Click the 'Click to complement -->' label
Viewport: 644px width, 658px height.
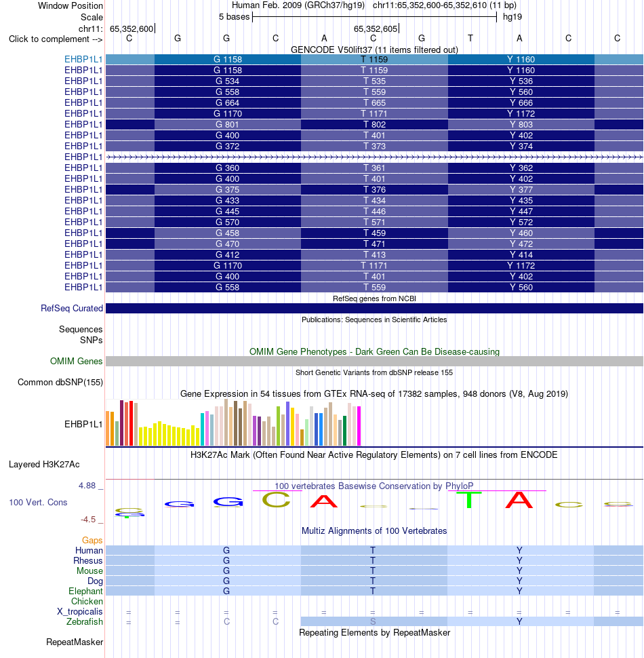pyautogui.click(x=56, y=39)
